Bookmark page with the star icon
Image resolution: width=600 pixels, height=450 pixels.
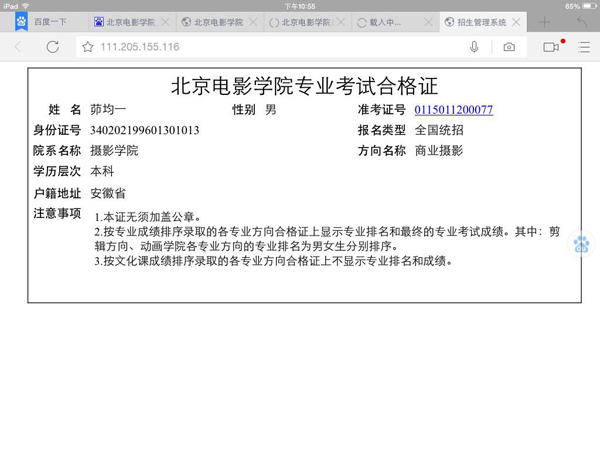[x=88, y=47]
